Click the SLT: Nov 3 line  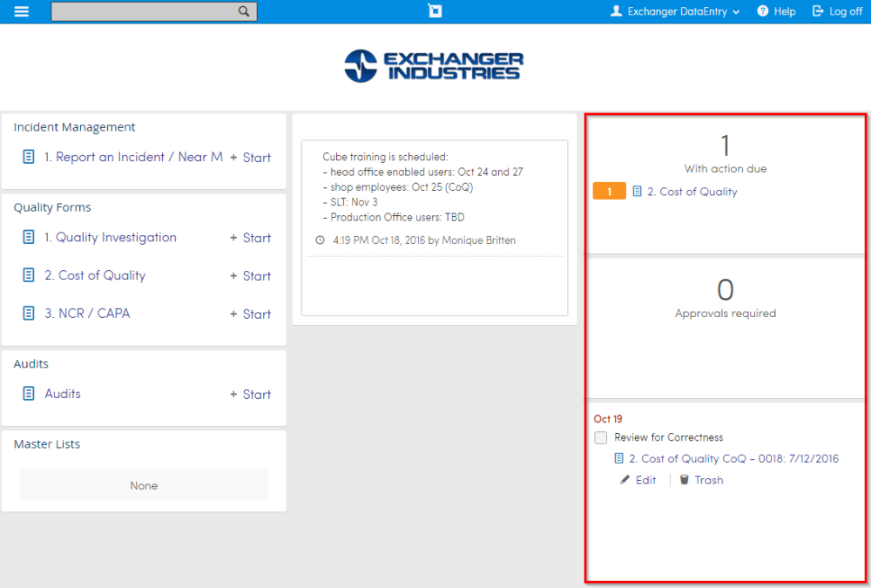point(350,202)
